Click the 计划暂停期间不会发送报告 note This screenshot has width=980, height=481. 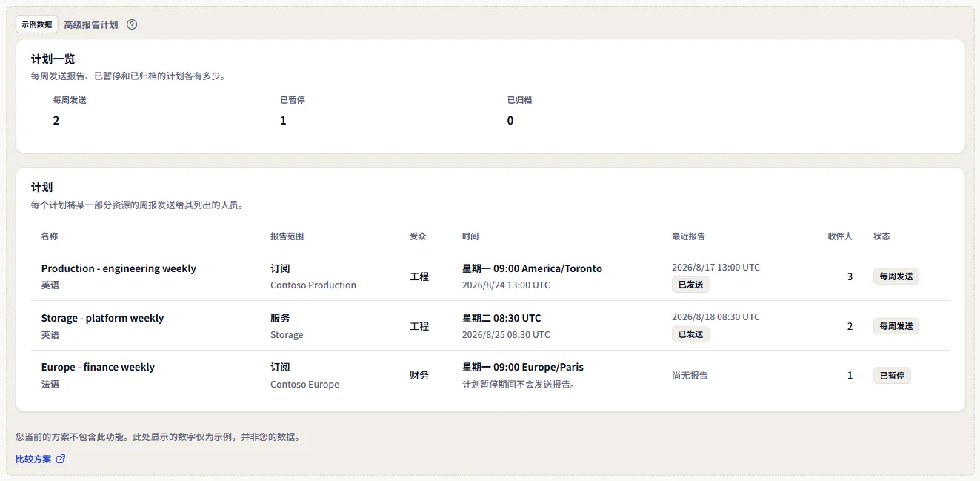[x=519, y=384]
